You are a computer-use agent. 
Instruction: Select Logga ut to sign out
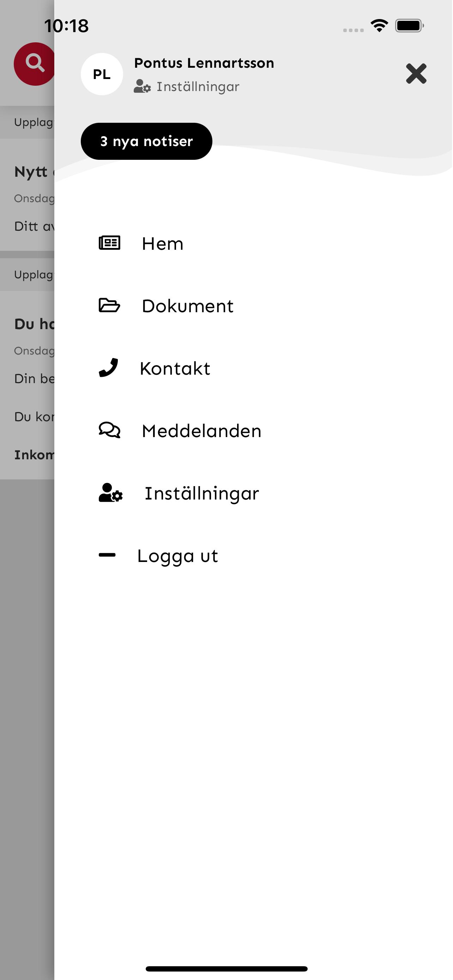click(x=177, y=556)
